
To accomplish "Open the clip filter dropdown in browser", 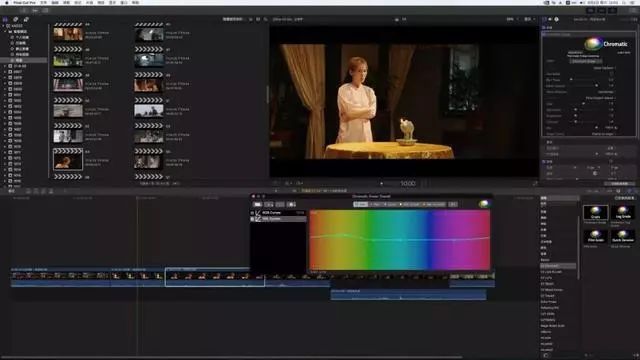I will point(233,19).
